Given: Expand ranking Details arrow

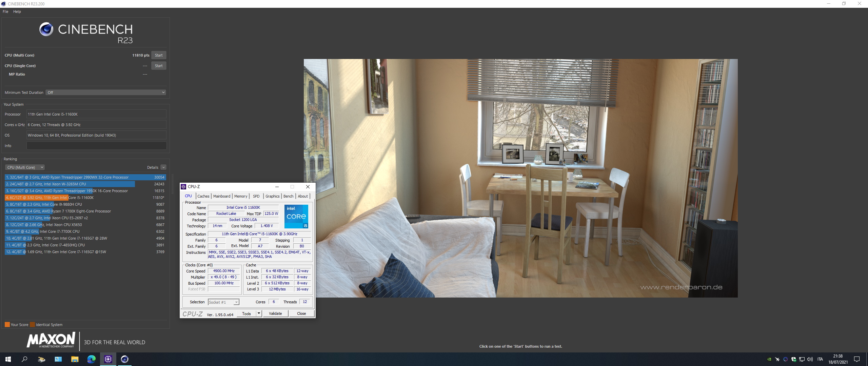Looking at the screenshot, I should [163, 167].
